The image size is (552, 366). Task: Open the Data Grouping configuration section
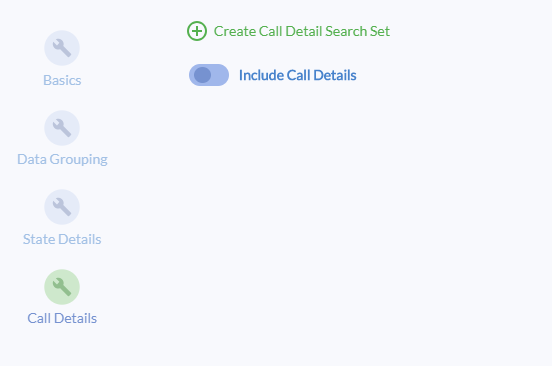click(x=62, y=138)
